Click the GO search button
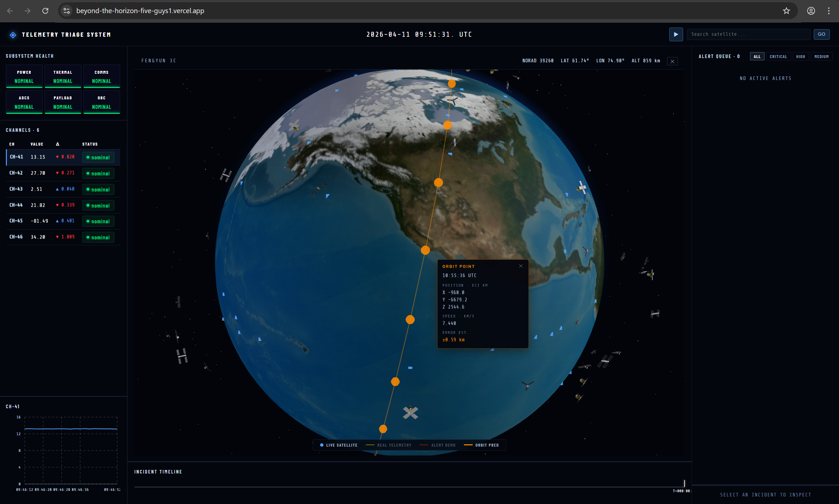839x504 pixels. pos(821,34)
